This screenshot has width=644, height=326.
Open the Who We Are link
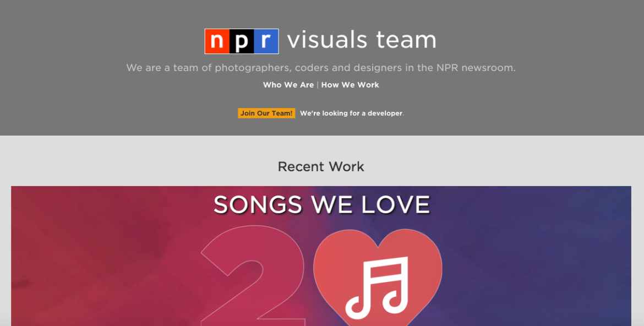pos(288,85)
